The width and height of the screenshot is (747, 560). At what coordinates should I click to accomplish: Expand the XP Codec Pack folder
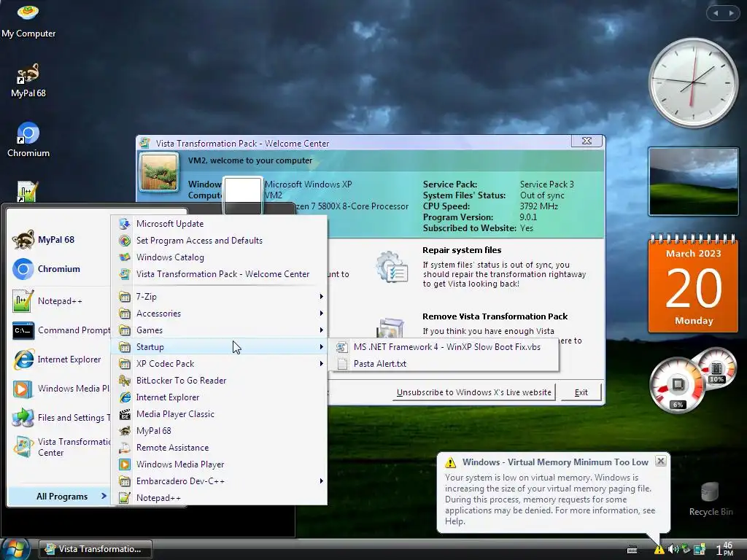point(219,363)
